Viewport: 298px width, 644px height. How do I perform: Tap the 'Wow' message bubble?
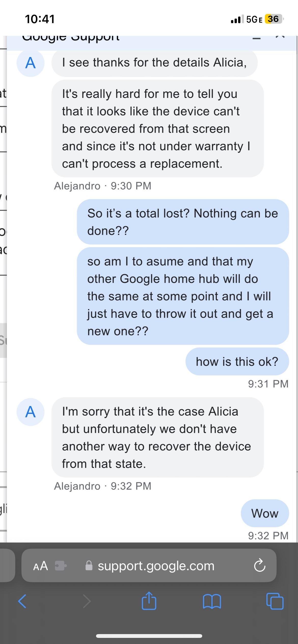(265, 513)
